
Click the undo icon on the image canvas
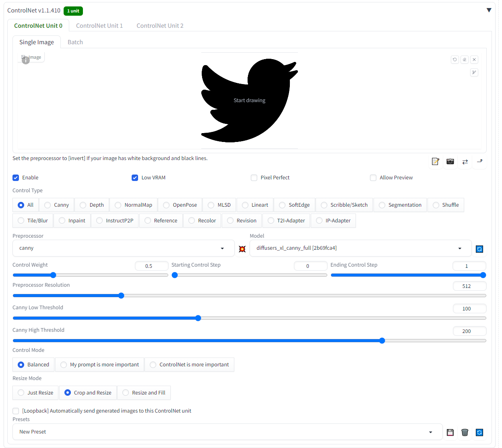455,60
